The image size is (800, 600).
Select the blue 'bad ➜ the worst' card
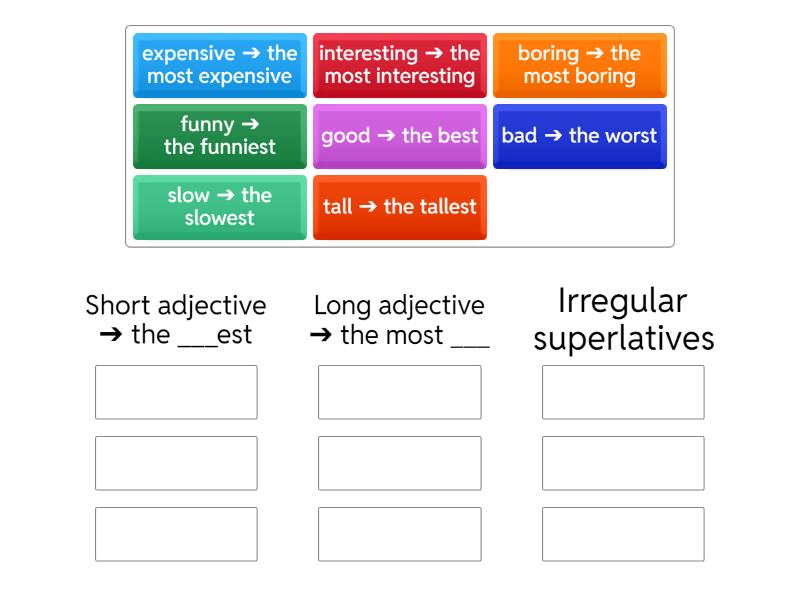click(580, 136)
